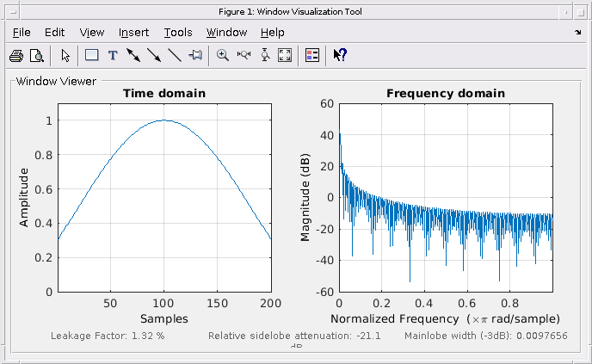Click the Relative sidelobe attenuation value

pos(294,336)
